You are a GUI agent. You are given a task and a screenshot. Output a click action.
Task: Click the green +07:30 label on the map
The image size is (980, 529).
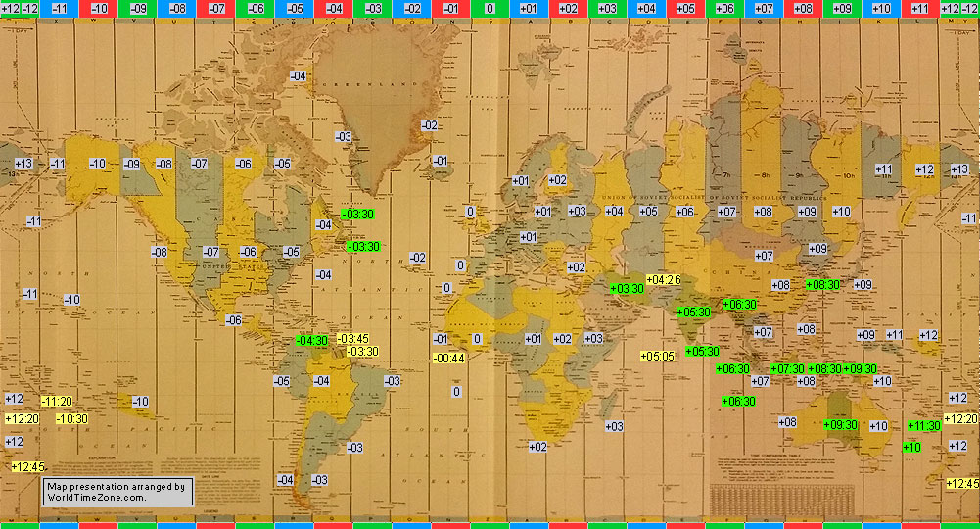(x=787, y=369)
